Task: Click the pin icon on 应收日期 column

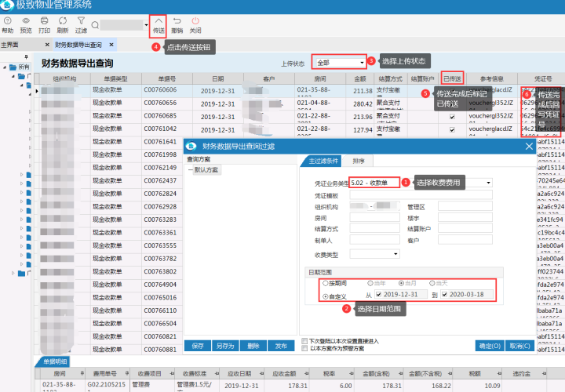Action: click(x=261, y=373)
